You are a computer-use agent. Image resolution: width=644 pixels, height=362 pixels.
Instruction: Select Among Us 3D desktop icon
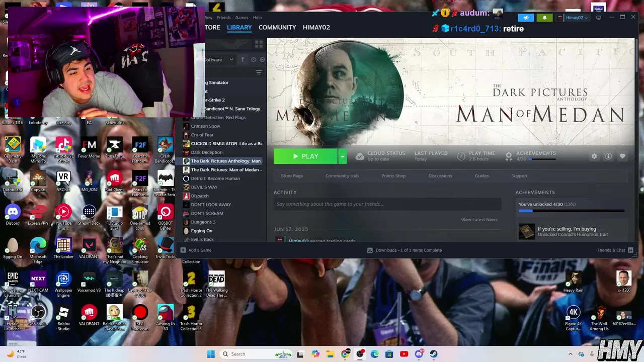(166, 318)
